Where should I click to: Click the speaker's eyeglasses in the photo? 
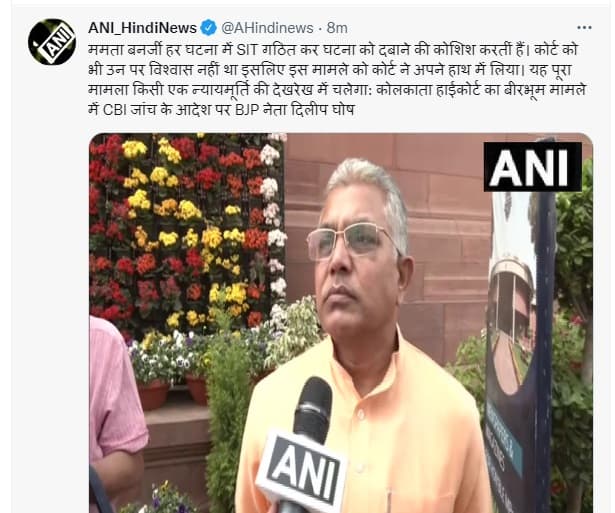[x=352, y=240]
